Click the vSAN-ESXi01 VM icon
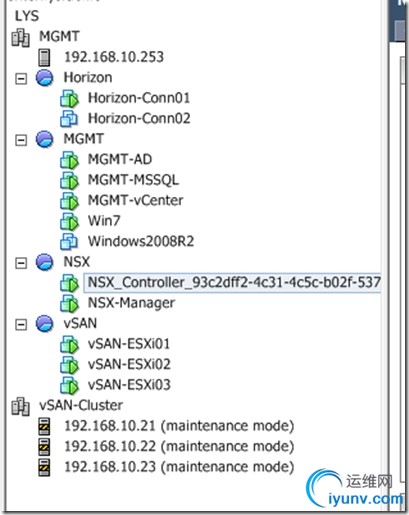This screenshot has height=515, width=409. coord(69,344)
